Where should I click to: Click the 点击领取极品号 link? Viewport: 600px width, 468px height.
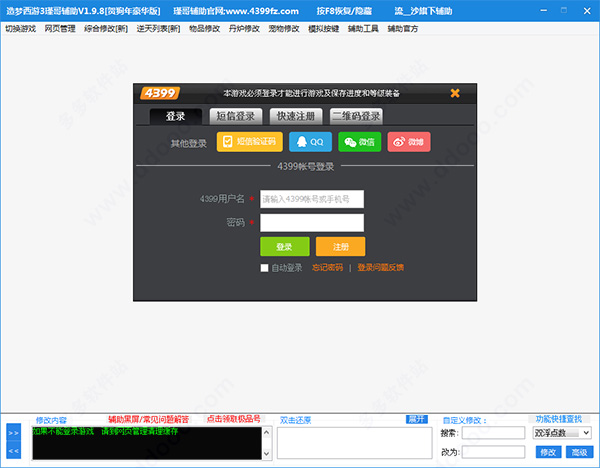[233, 419]
